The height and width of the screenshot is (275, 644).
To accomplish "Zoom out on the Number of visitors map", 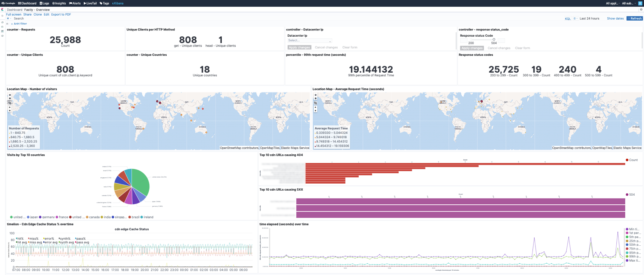I will coord(10,98).
